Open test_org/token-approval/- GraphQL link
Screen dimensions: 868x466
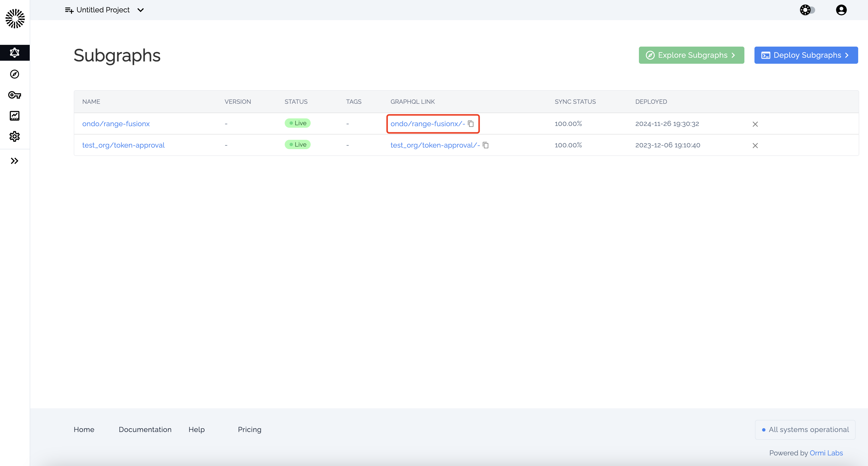(x=435, y=145)
